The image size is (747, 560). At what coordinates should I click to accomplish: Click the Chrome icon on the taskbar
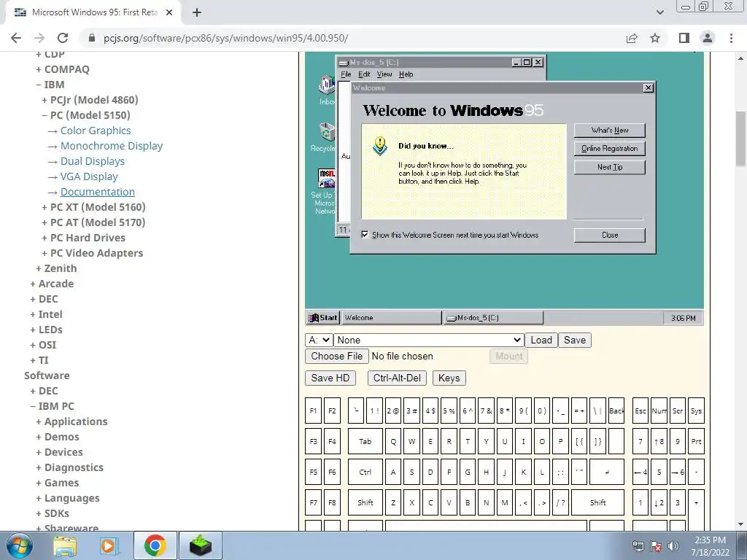coord(155,545)
